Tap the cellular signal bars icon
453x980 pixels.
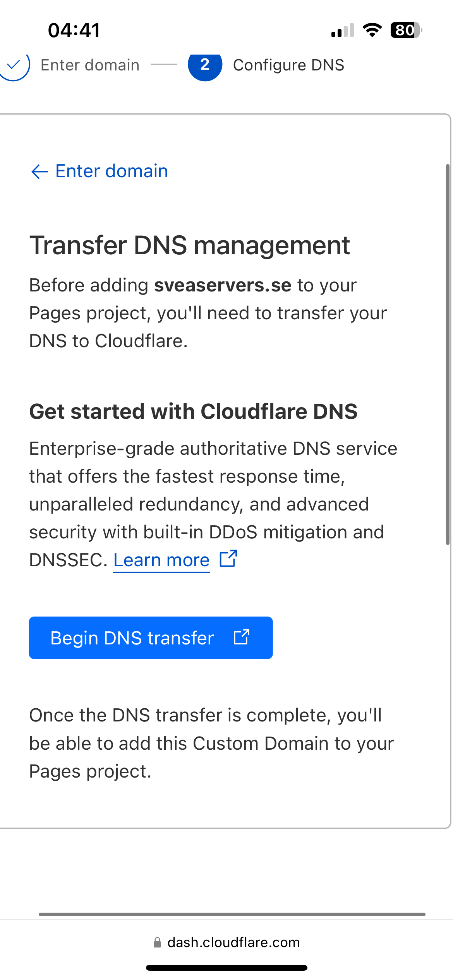343,31
